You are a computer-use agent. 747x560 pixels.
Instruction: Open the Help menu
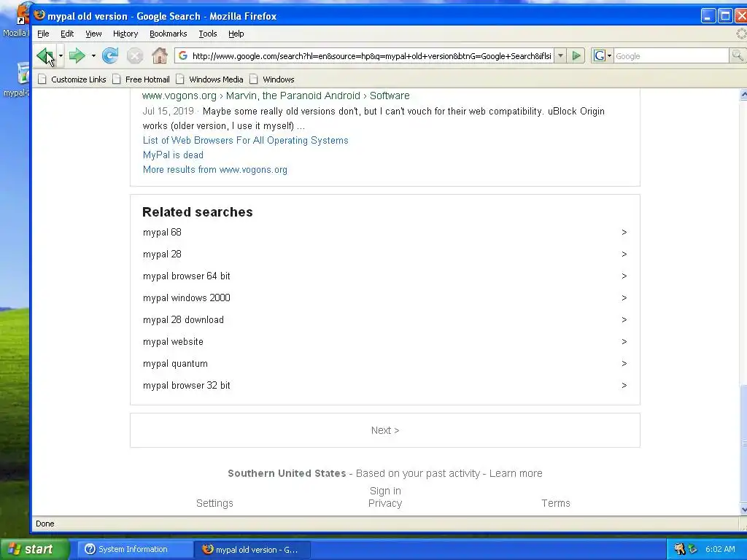click(236, 34)
